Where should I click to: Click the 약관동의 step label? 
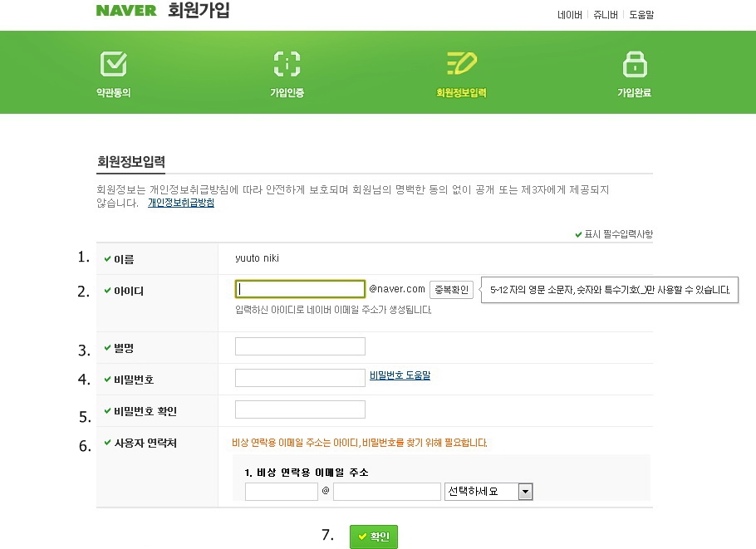(x=113, y=92)
